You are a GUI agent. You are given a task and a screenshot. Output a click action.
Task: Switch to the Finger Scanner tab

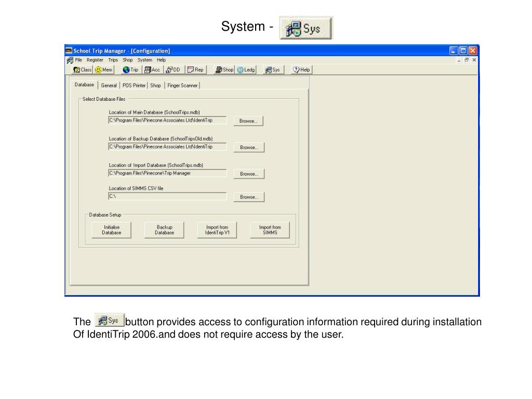click(182, 86)
